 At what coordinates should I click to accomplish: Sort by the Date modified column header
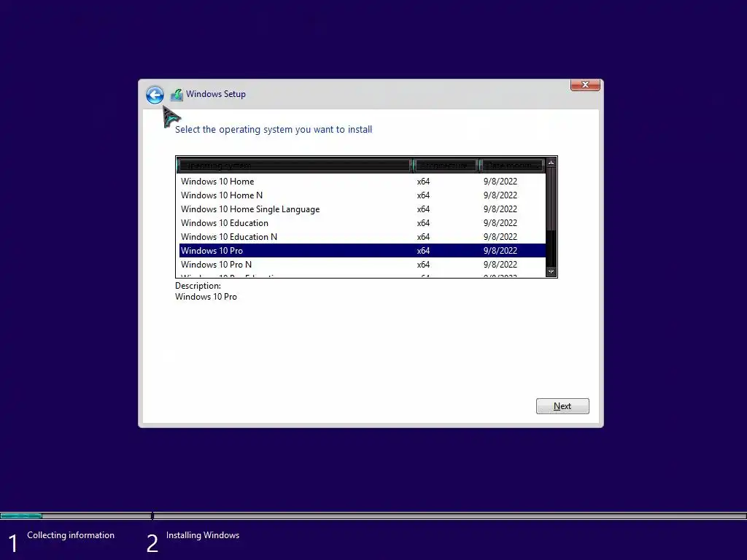point(511,166)
